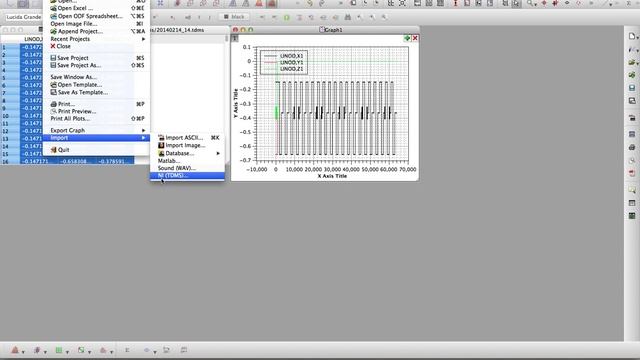Viewport: 640px width, 360px height.
Task: Click the binoculars find icon in toolbar
Action: (x=348, y=17)
